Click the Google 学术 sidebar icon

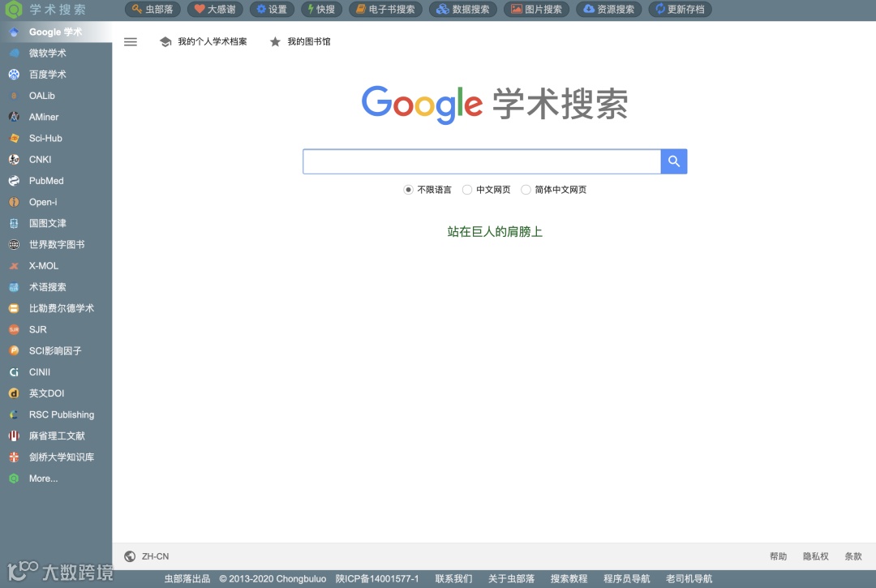pyautogui.click(x=14, y=32)
